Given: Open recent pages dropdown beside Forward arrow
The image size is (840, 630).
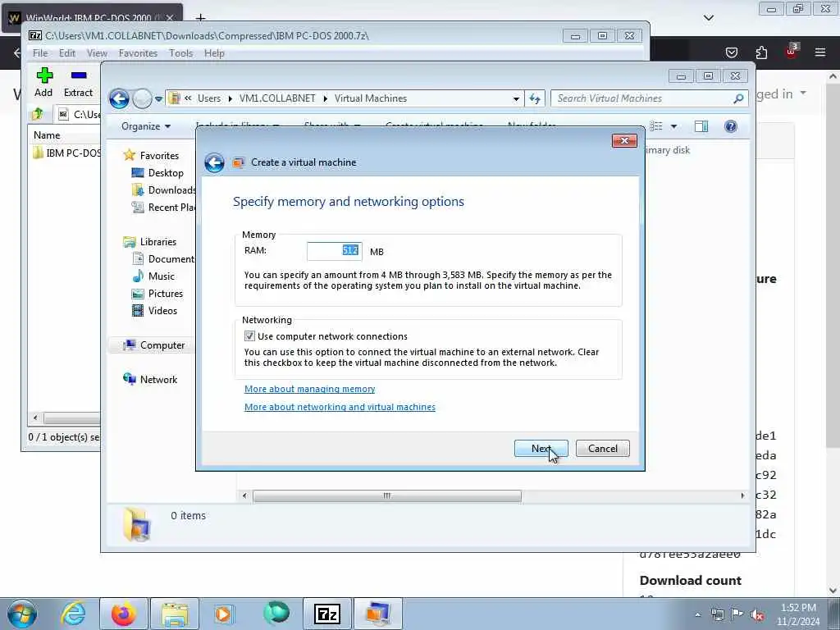Looking at the screenshot, I should coord(158,99).
